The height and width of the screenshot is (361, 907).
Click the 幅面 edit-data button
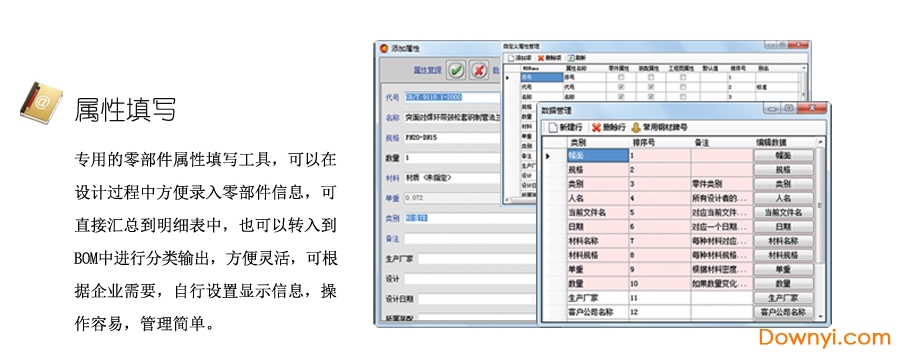pyautogui.click(x=783, y=156)
